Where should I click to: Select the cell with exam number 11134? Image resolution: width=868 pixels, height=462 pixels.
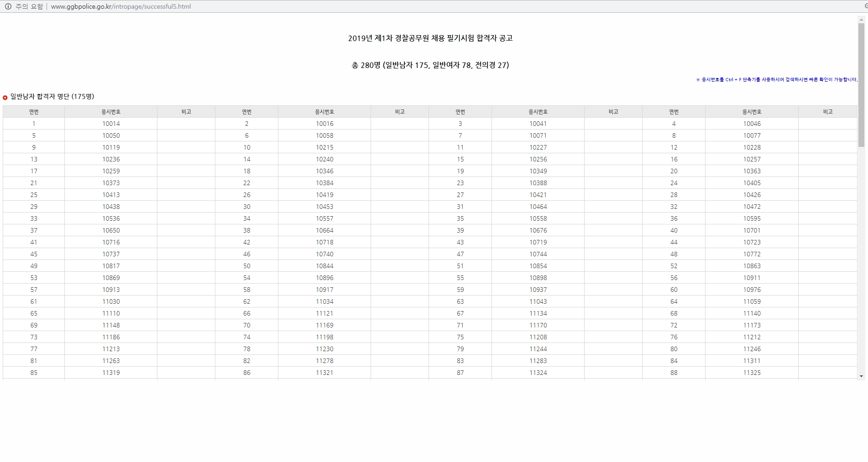tap(538, 313)
